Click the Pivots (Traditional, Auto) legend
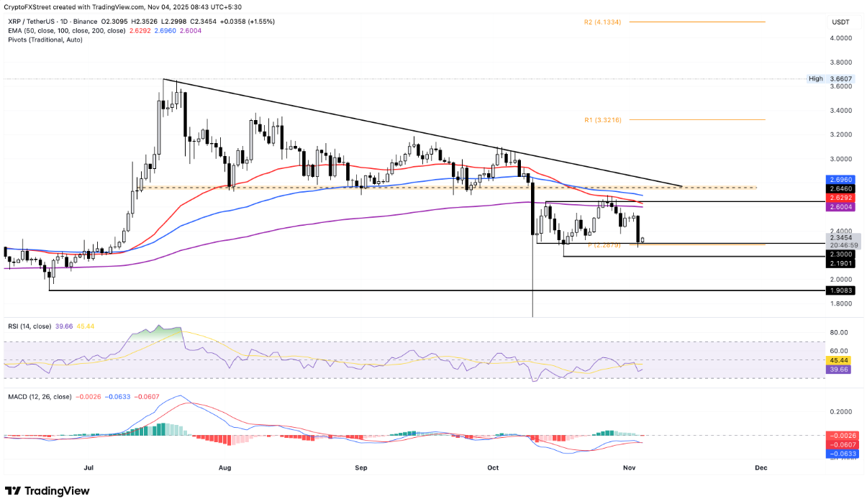The height and width of the screenshot is (504, 867). coord(45,41)
